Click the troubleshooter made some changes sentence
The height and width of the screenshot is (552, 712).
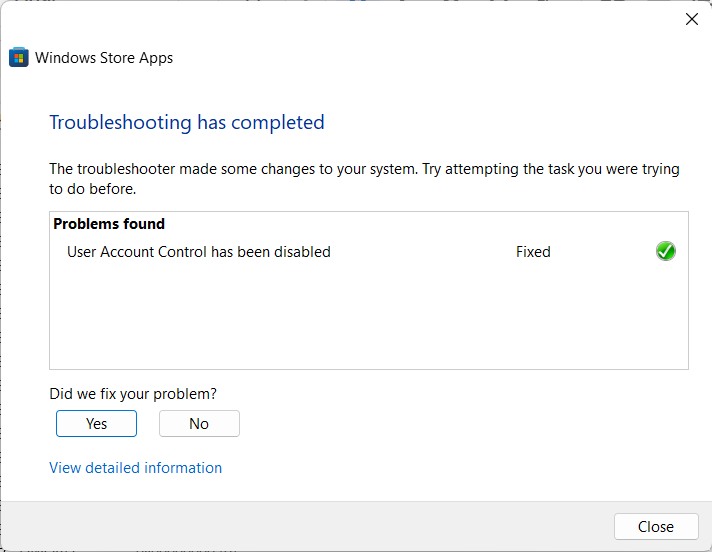click(x=364, y=169)
